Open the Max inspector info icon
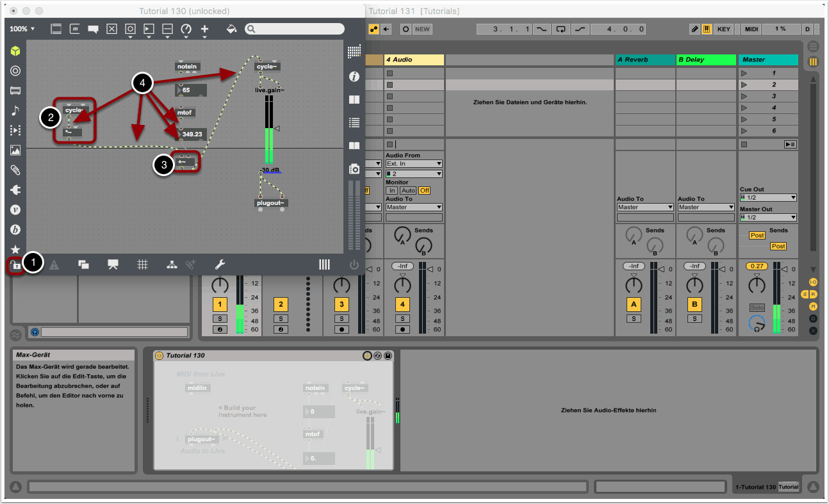The width and height of the screenshot is (829, 504). 354,76
